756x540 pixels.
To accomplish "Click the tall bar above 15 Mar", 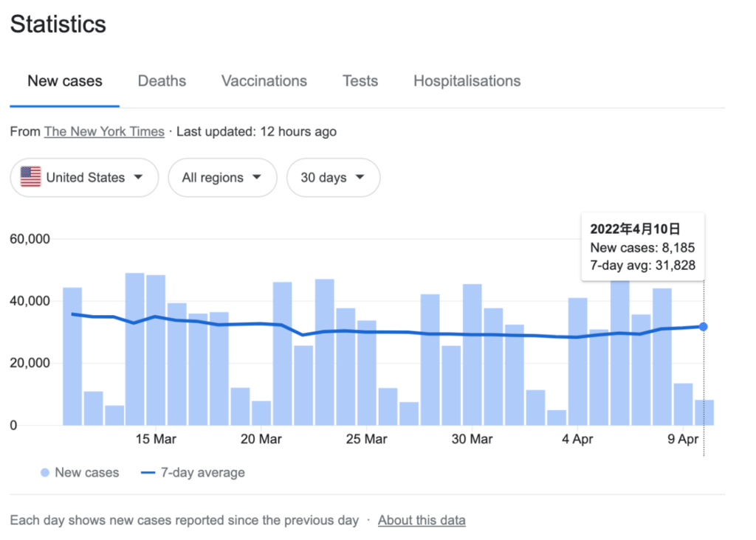I will tap(156, 350).
